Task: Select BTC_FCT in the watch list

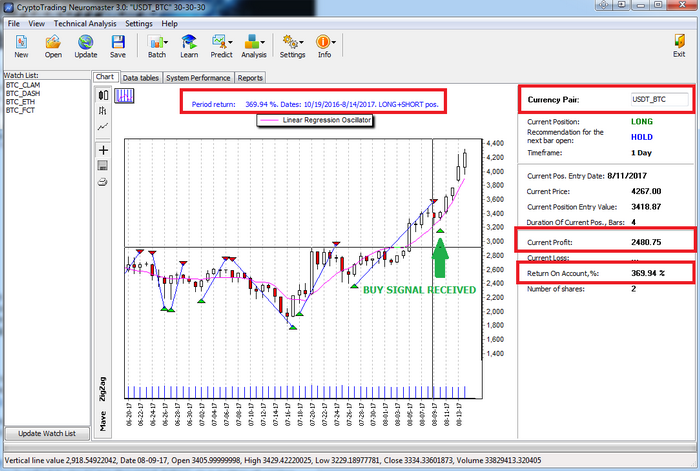Action: point(20,110)
